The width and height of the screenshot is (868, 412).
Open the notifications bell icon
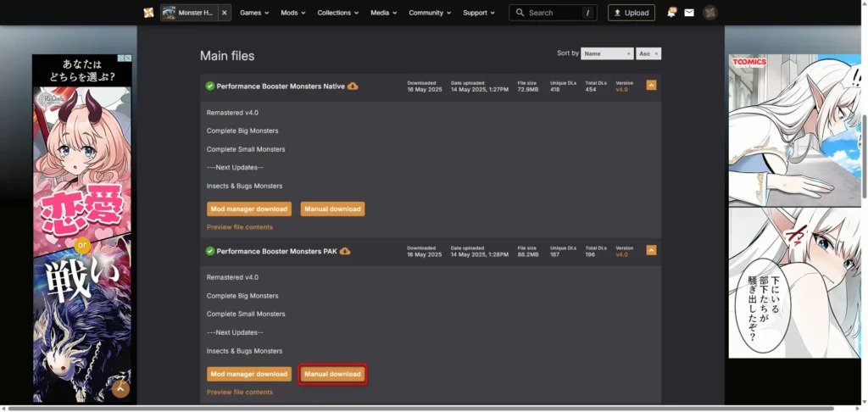(x=671, y=12)
